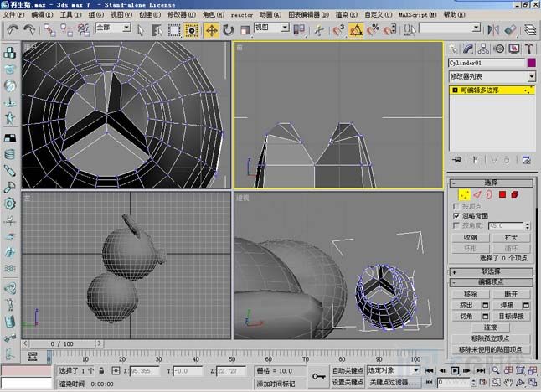Open the Layer Manager icon
This screenshot has width=541, height=392.
click(530, 30)
